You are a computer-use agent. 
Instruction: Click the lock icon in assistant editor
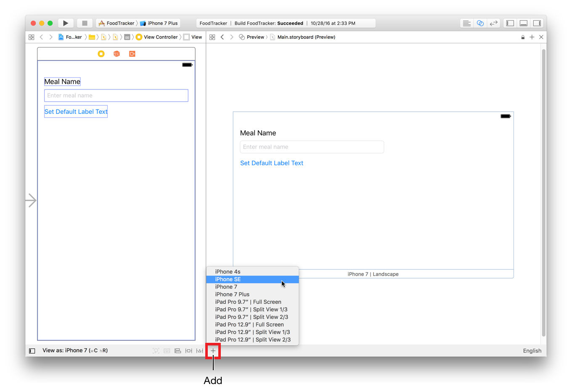(x=523, y=37)
